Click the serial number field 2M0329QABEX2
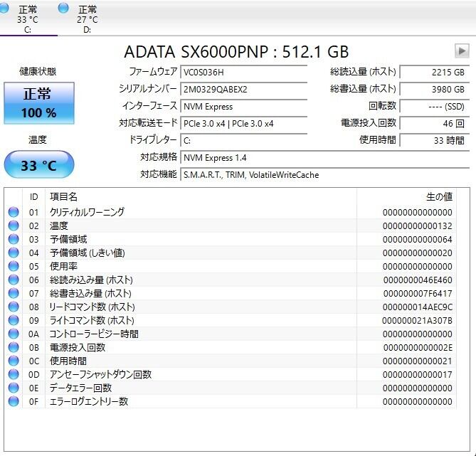 (x=244, y=89)
